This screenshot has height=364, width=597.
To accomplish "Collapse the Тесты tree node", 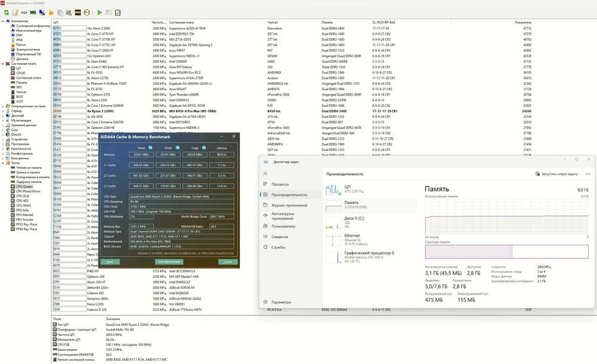I will point(2,162).
